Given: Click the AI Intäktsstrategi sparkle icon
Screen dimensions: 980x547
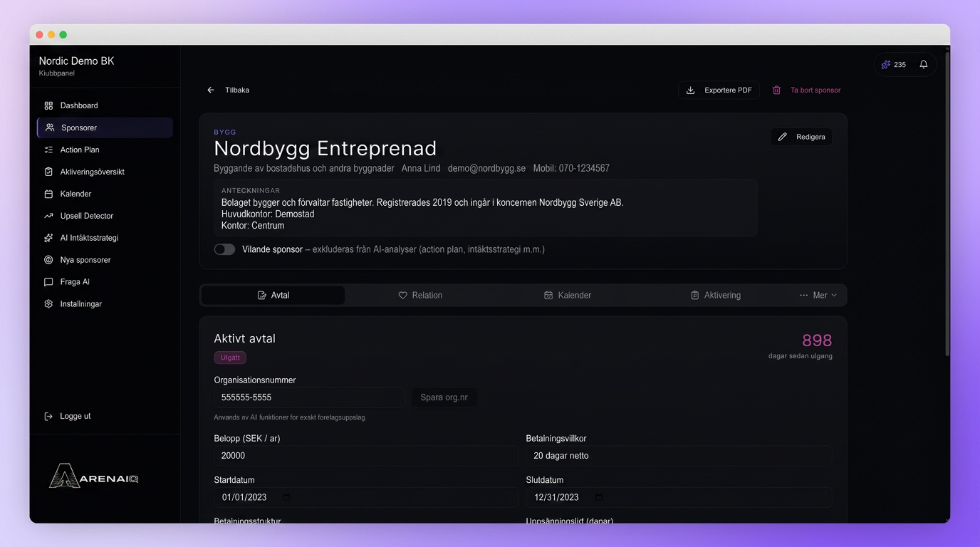Looking at the screenshot, I should (x=48, y=238).
